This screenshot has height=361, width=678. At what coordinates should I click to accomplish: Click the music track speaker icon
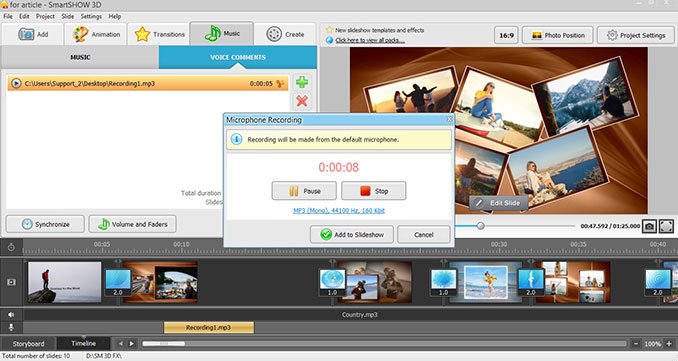(x=11, y=315)
